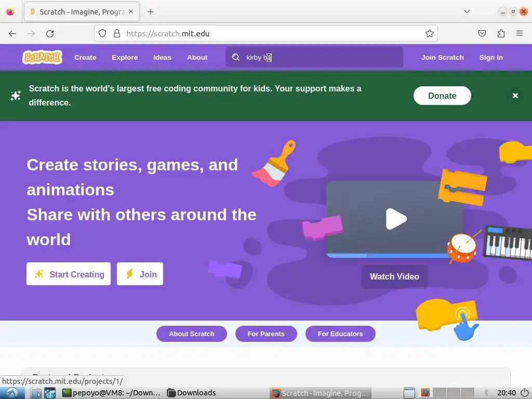Open the Ideas page
This screenshot has height=399, width=532.
pos(162,57)
